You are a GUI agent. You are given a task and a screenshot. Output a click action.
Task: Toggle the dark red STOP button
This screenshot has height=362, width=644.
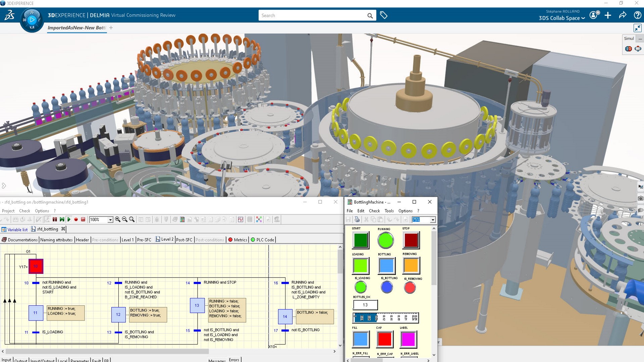(x=411, y=240)
